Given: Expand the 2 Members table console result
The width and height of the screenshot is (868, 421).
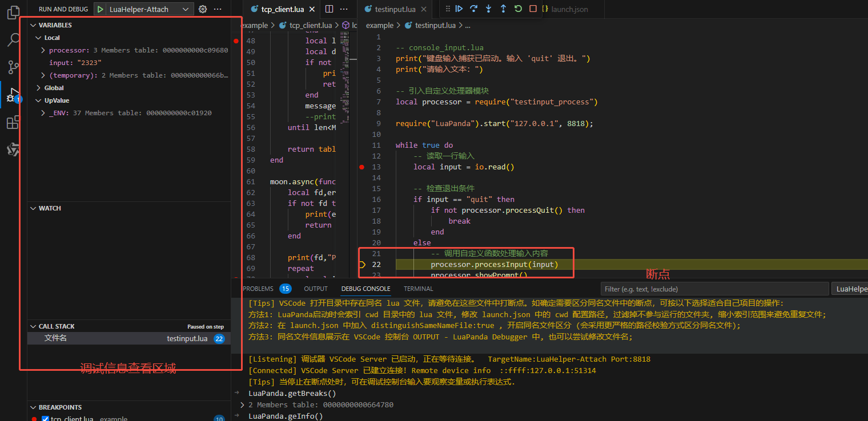Looking at the screenshot, I should point(242,404).
